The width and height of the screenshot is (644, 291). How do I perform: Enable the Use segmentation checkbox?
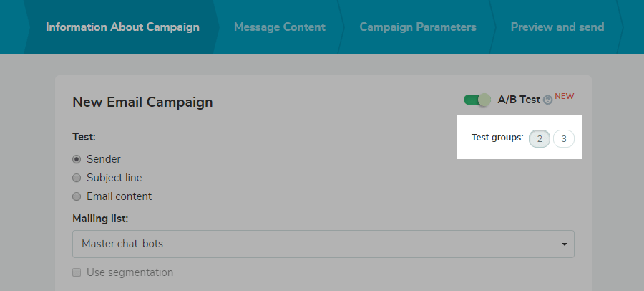[77, 272]
